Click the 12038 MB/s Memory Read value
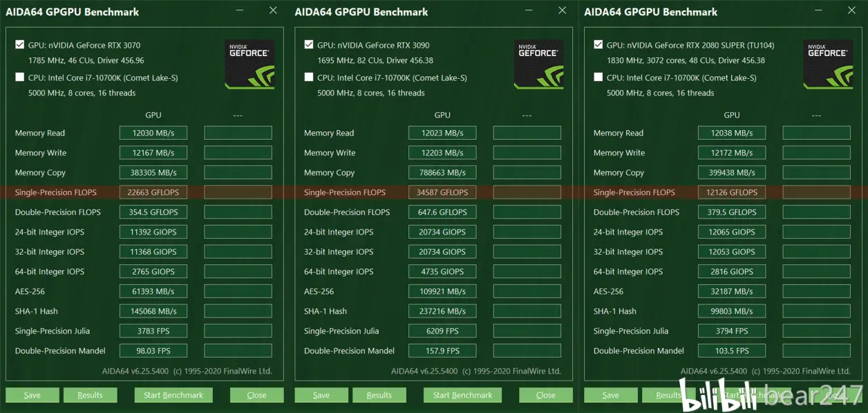The height and width of the screenshot is (413, 868). click(x=732, y=133)
